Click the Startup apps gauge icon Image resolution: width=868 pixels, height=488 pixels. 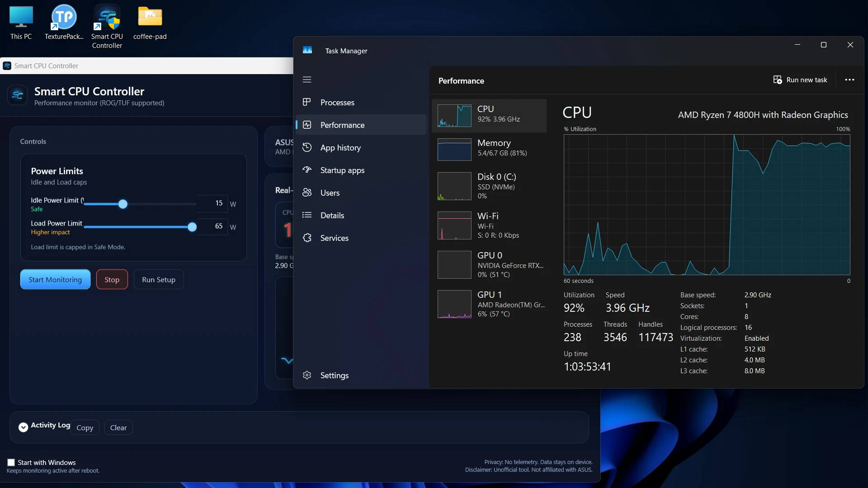307,170
